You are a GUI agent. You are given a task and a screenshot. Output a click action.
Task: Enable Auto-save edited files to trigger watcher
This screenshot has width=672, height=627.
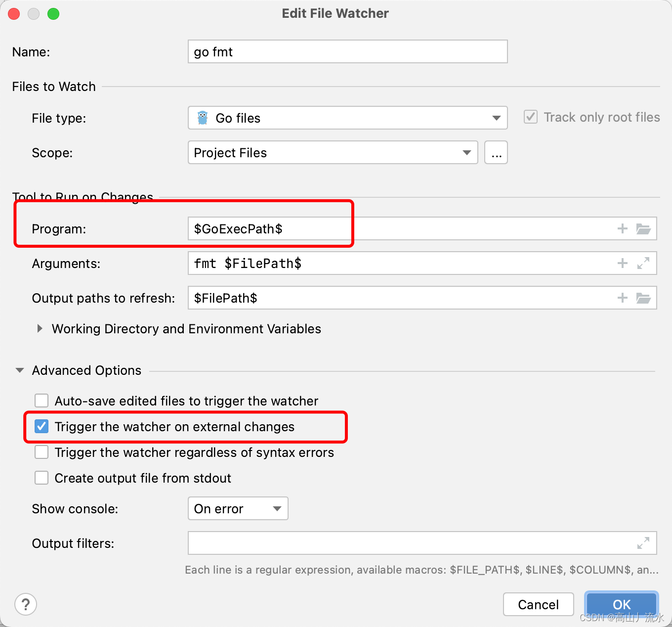[42, 401]
